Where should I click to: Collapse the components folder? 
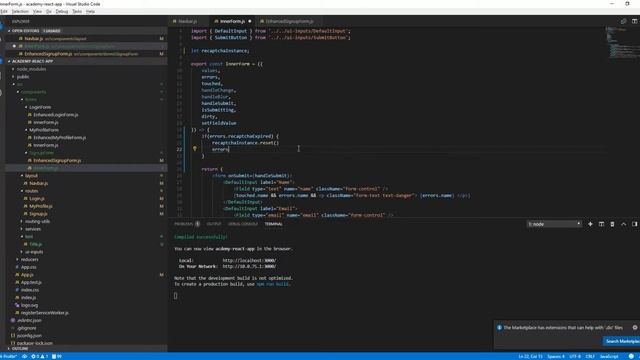pyautogui.click(x=33, y=92)
